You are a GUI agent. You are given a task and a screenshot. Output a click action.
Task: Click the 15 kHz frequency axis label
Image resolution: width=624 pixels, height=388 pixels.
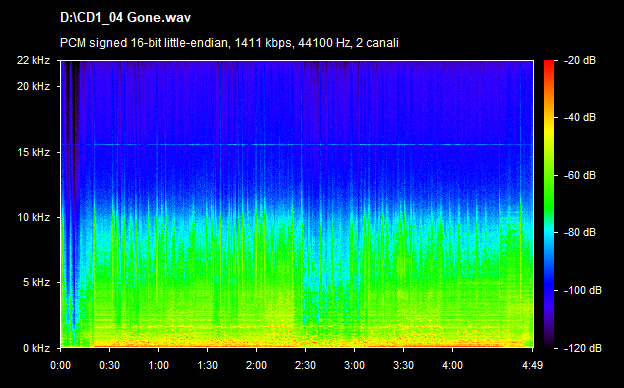[x=33, y=152]
